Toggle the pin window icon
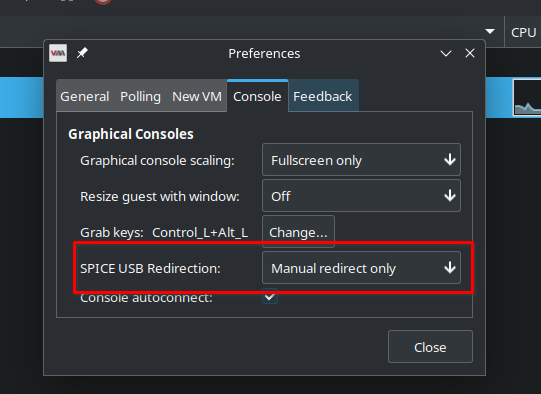 (82, 53)
